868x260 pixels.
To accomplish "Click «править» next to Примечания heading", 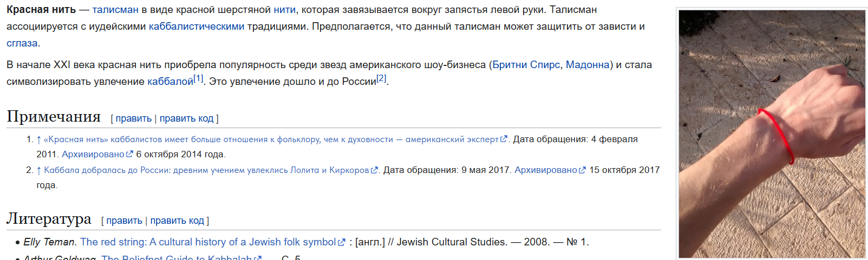I will pos(133,118).
